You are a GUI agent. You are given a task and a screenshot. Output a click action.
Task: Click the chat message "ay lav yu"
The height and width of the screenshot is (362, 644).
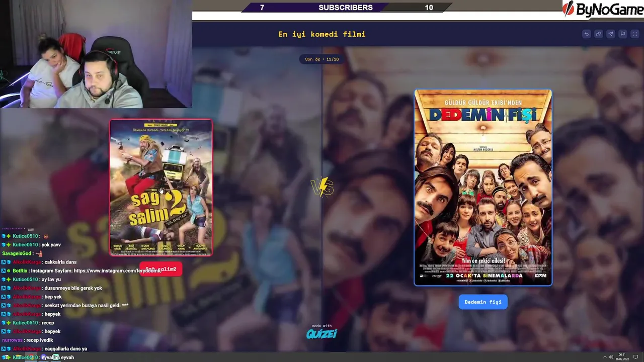(51, 280)
